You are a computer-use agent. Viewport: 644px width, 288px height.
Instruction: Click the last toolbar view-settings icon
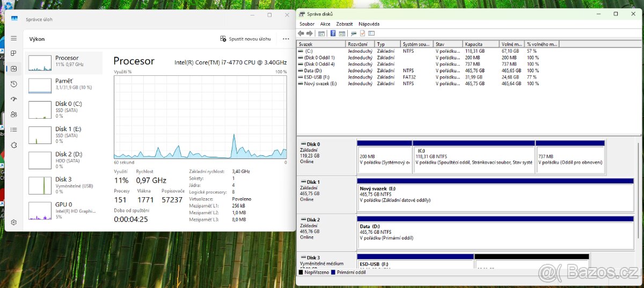tap(371, 33)
